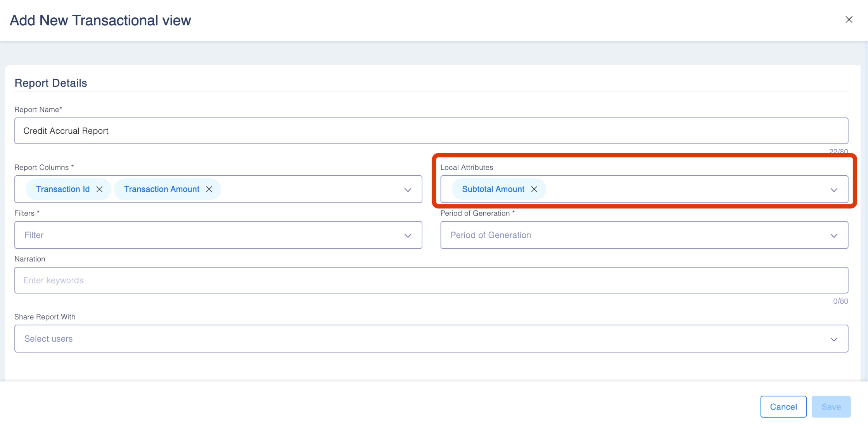Click empty area in Report Columns field
868x432 pixels.
(310, 189)
